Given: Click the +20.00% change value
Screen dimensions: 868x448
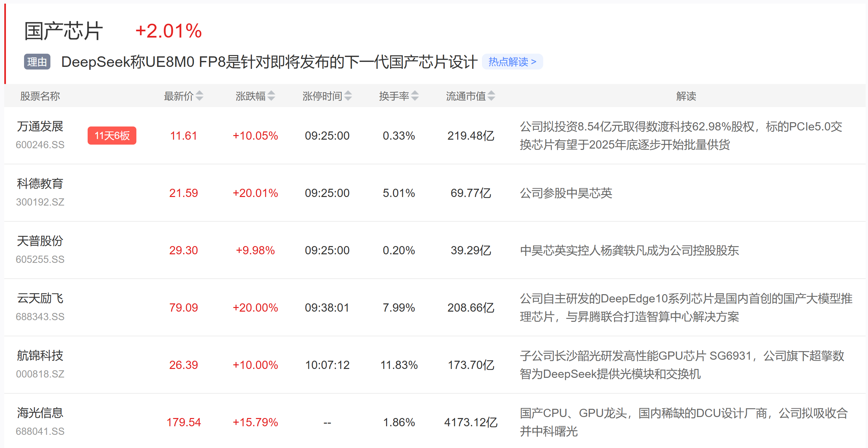Looking at the screenshot, I should point(255,308).
